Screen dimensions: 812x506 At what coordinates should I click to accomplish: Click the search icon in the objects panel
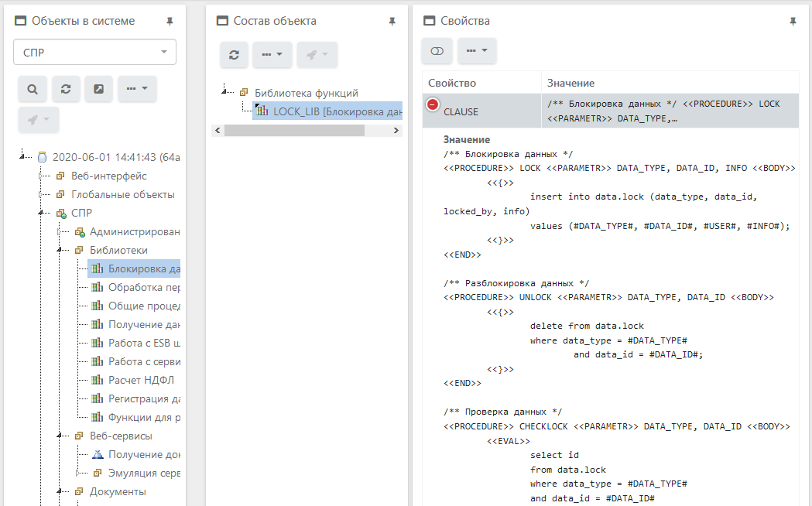pyautogui.click(x=33, y=89)
